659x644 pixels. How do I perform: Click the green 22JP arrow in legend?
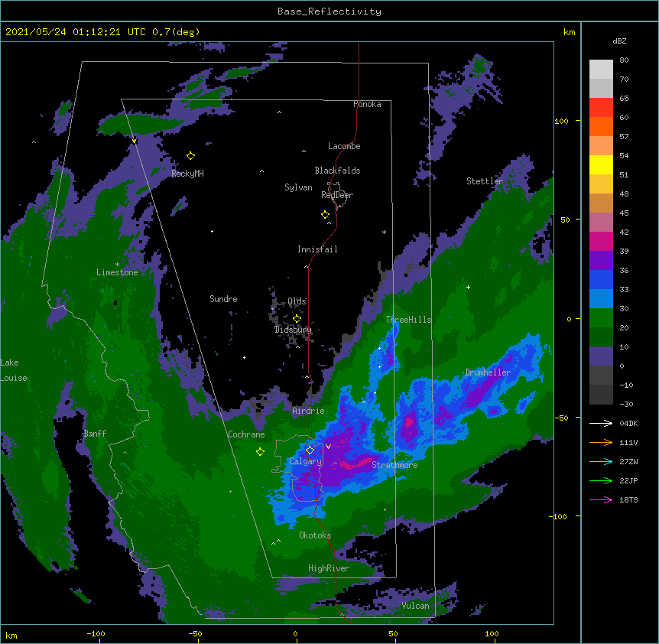(601, 480)
